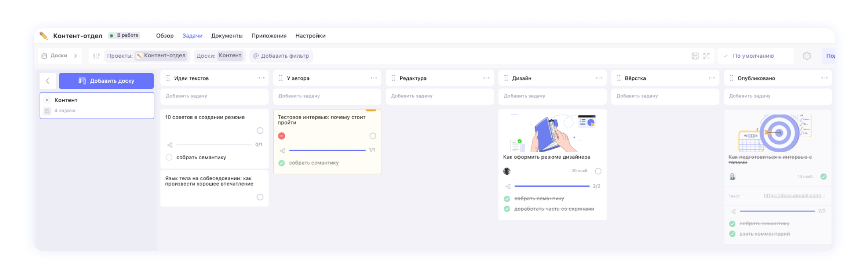
Task: Open Редактура column options menu
Action: pyautogui.click(x=486, y=78)
